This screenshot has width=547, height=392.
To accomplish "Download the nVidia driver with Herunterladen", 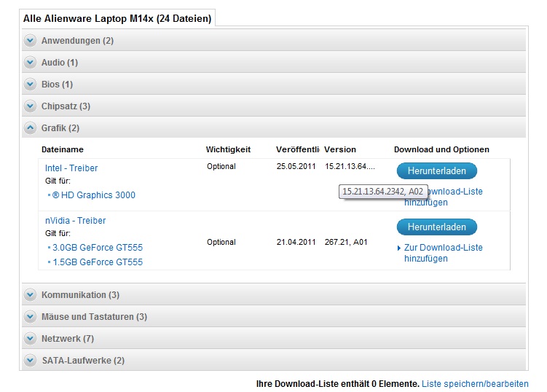I will [x=436, y=227].
